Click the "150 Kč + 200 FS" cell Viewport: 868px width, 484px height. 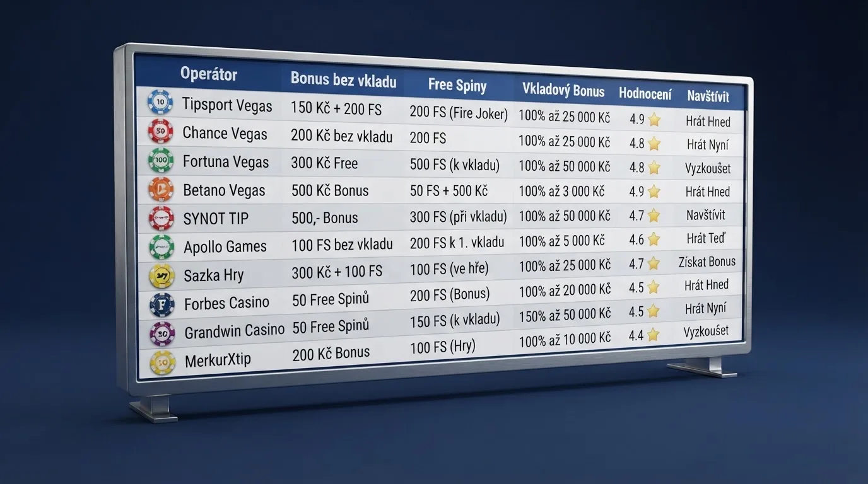tap(336, 108)
